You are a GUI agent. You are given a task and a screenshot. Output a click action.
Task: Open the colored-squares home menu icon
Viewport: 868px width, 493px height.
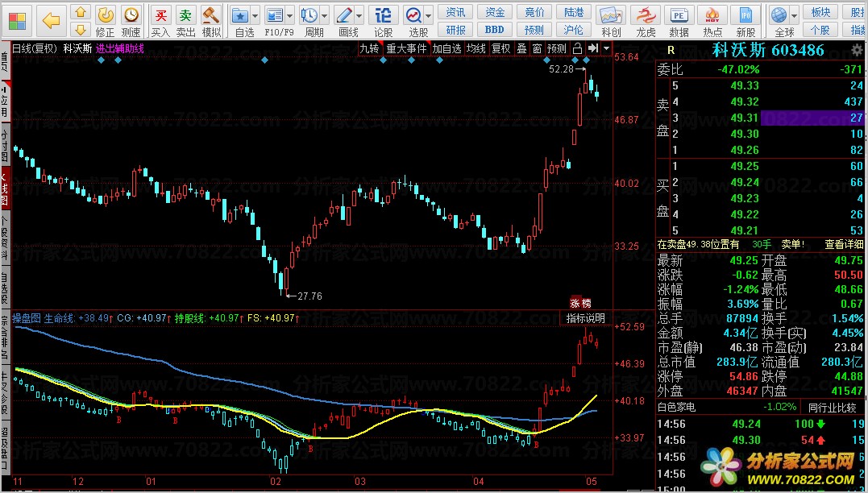tap(17, 20)
